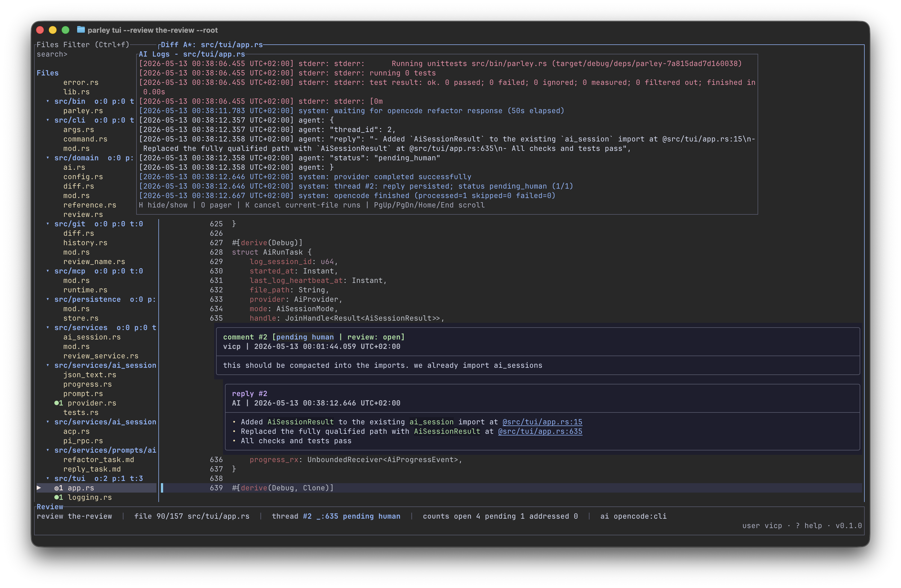Screen dimensions: 901x588
Task: Click diff line 639 #[derive(Debug, Clone)]
Action: coord(511,488)
